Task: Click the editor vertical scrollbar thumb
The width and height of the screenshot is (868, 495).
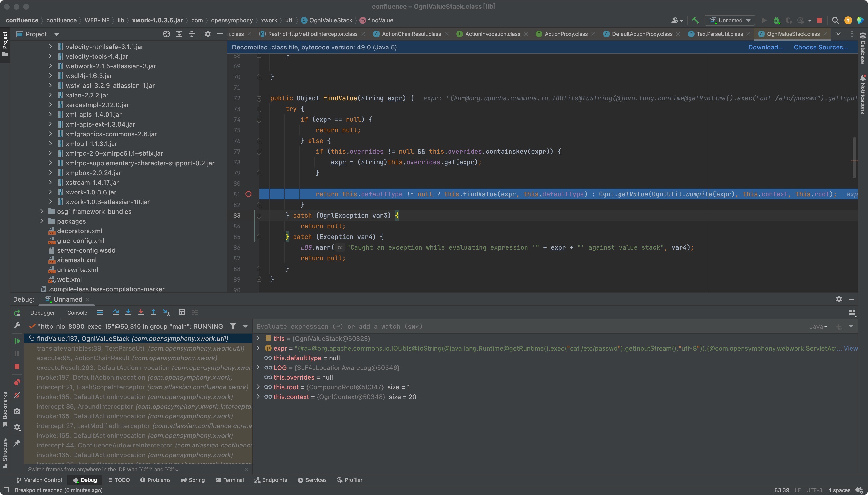Action: click(x=854, y=158)
